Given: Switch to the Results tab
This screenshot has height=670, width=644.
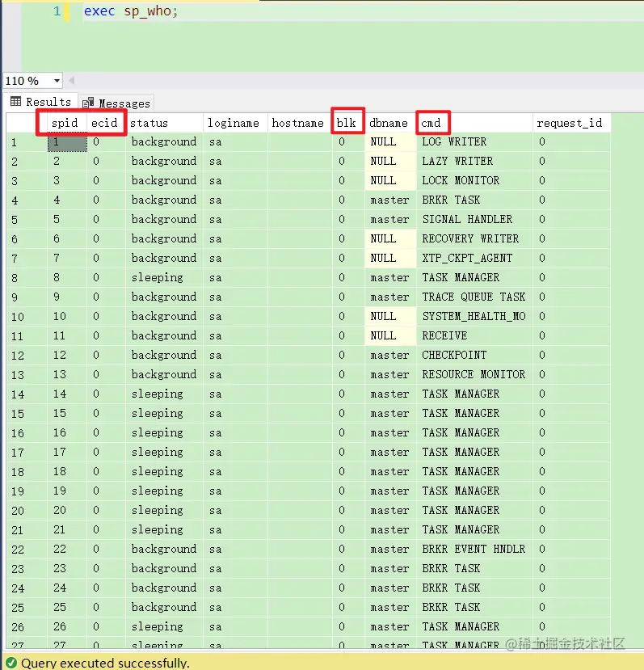Looking at the screenshot, I should click(x=41, y=102).
